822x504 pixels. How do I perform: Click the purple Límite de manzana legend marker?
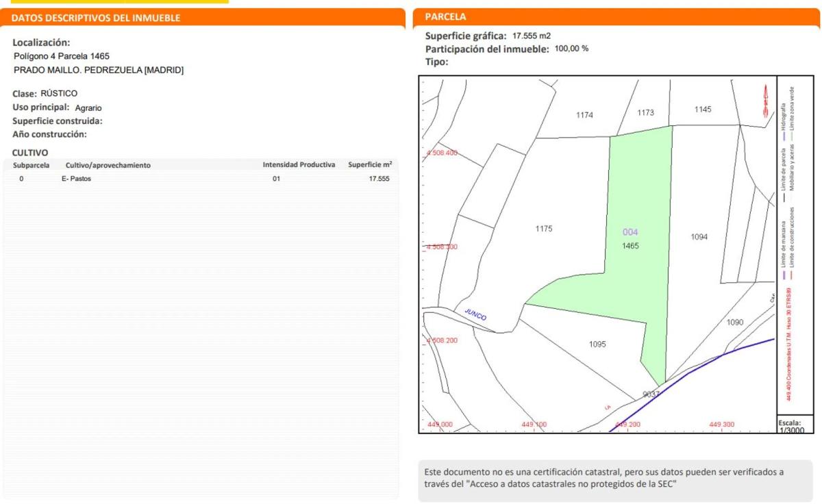click(x=783, y=274)
